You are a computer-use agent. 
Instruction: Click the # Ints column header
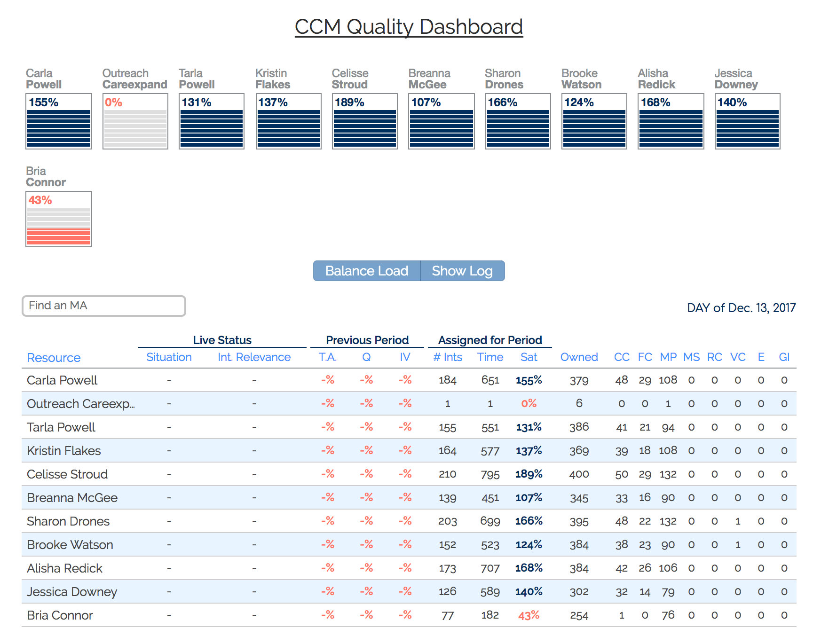pos(448,357)
